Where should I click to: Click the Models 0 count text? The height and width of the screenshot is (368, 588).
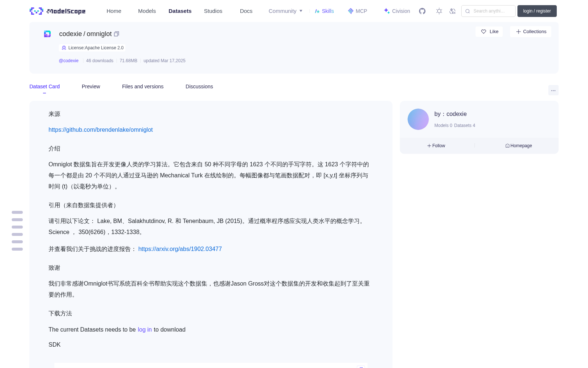(x=443, y=125)
